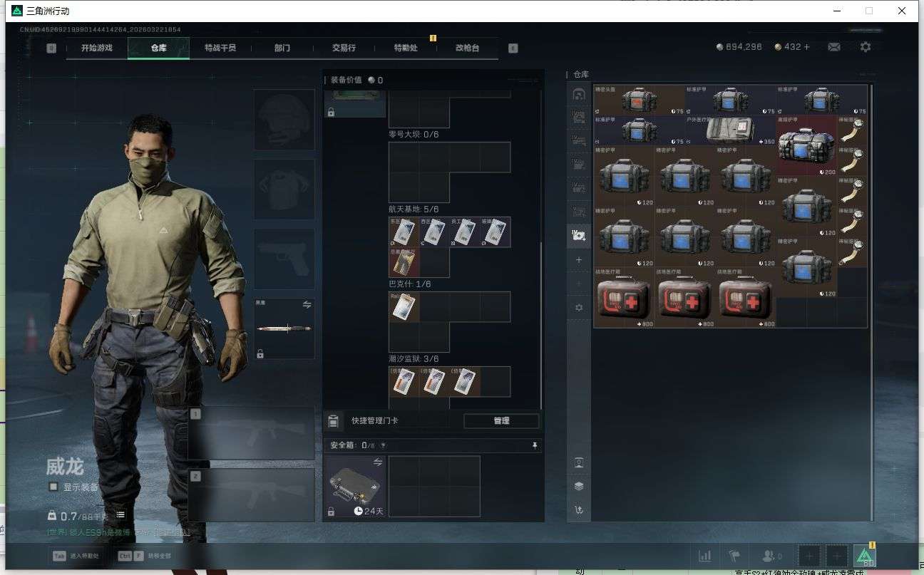
Task: Click the 管理 button for keycards
Action: [x=501, y=421]
